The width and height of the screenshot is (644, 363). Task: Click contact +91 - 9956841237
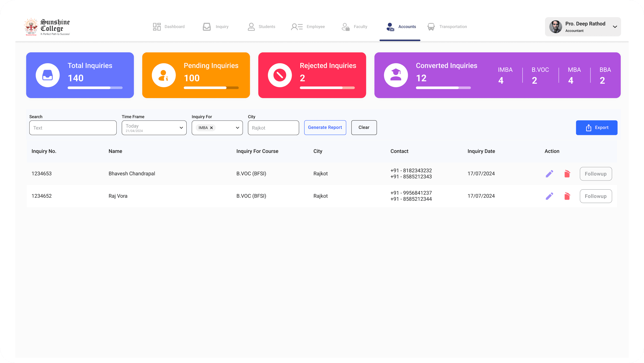[411, 193]
